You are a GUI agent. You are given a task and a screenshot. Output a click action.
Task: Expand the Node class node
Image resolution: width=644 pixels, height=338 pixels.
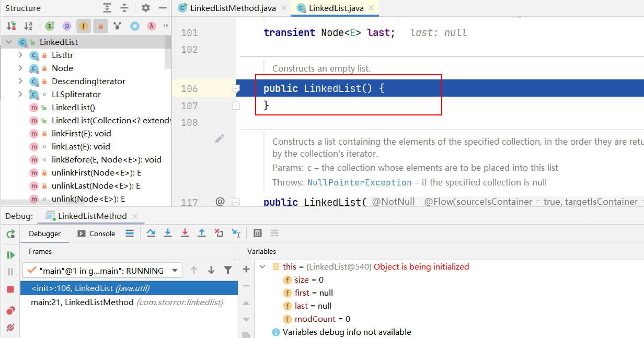click(x=20, y=68)
